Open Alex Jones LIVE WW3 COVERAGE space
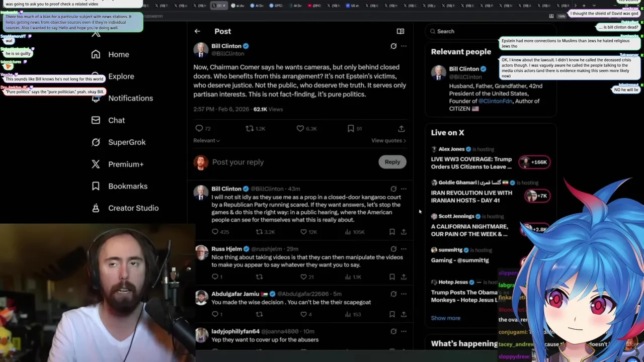Image resolution: width=644 pixels, height=362 pixels. pos(471,163)
